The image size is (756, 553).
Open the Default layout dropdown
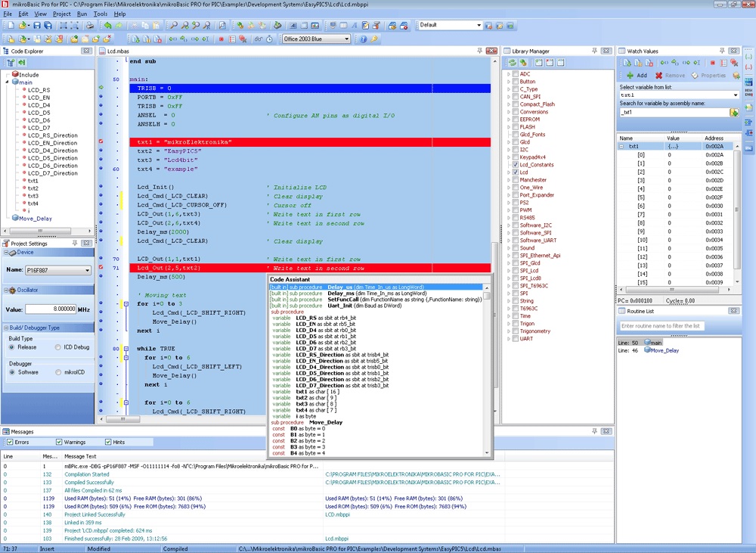[450, 25]
